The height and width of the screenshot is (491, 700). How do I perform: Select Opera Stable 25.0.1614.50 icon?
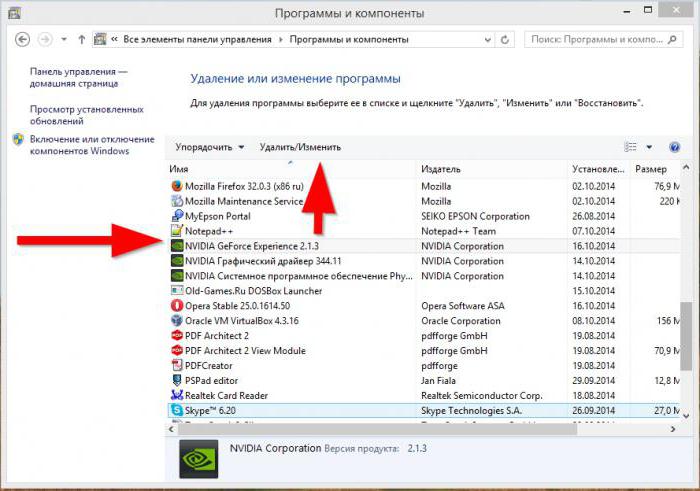(177, 306)
